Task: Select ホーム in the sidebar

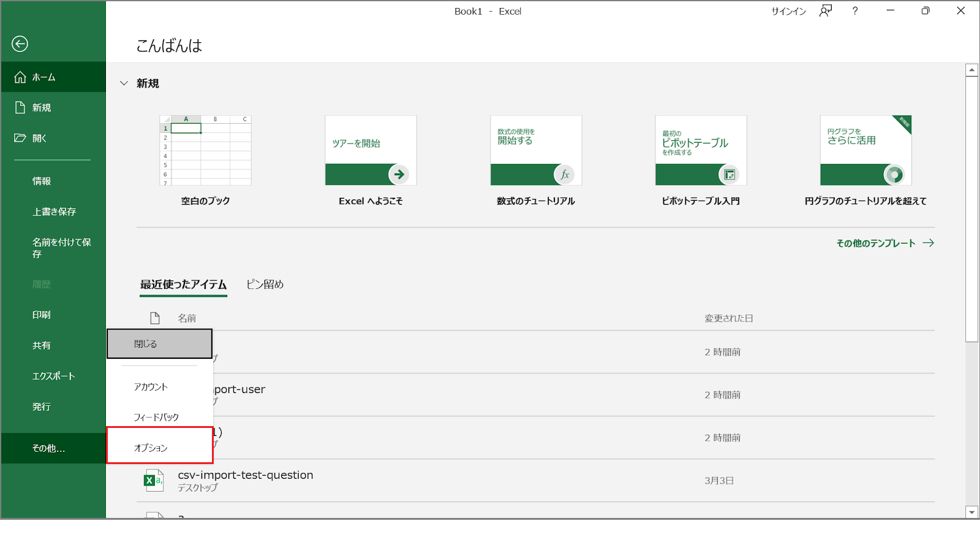Action: pyautogui.click(x=53, y=77)
